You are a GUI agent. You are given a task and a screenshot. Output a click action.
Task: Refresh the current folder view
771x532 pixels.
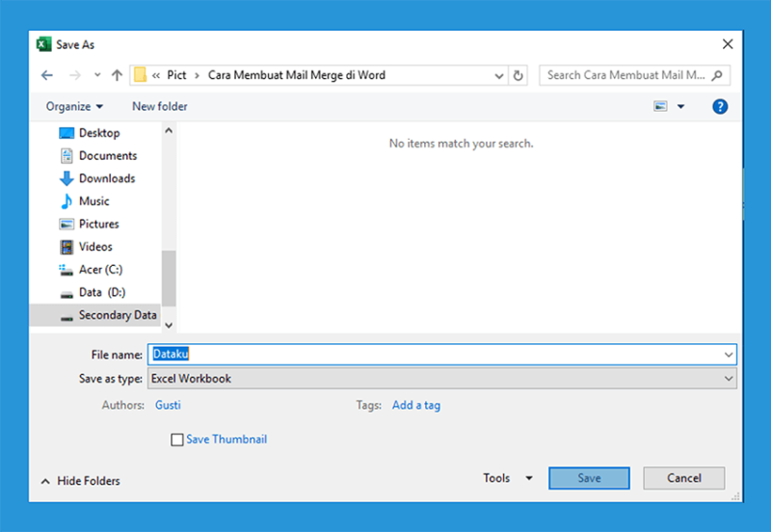click(518, 76)
